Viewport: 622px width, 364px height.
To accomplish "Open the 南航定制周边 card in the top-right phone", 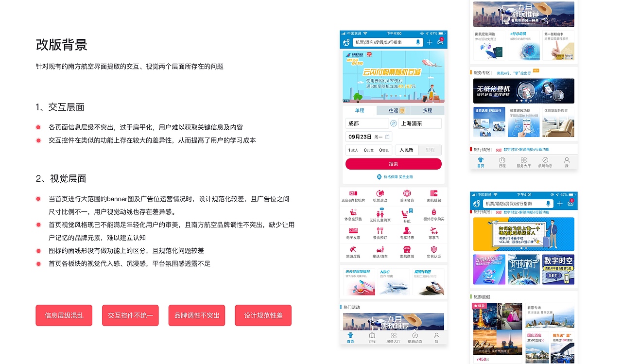I will click(489, 46).
